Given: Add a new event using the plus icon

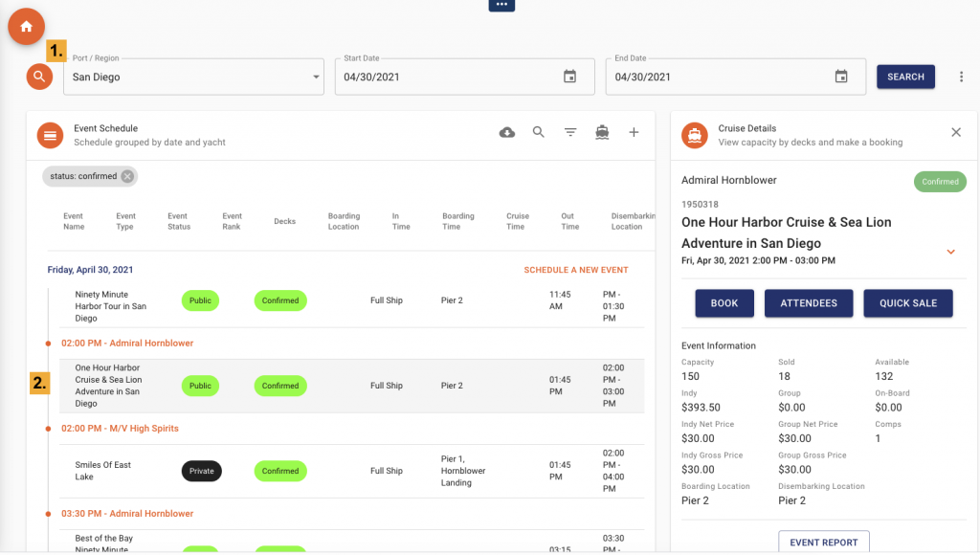Looking at the screenshot, I should (634, 132).
